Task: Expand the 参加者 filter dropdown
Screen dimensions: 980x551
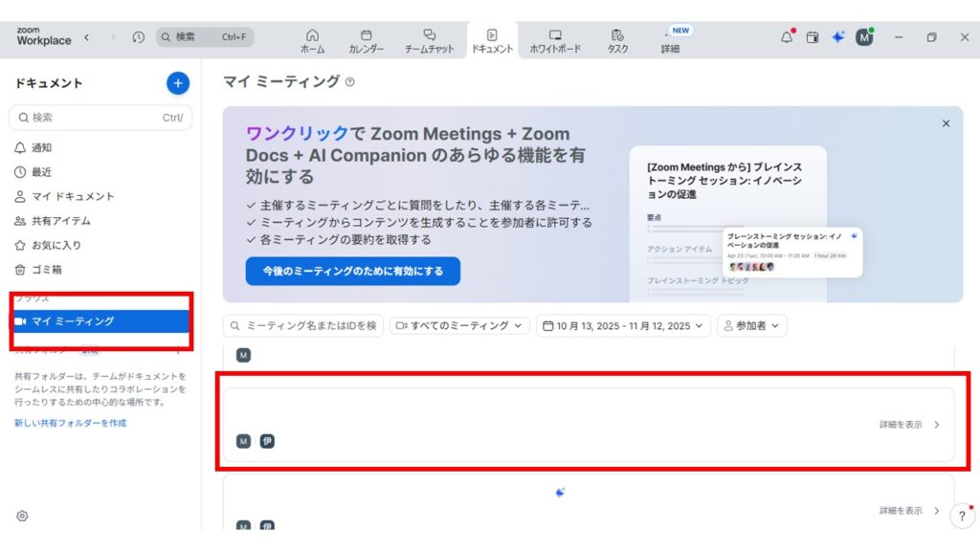Action: [x=751, y=326]
